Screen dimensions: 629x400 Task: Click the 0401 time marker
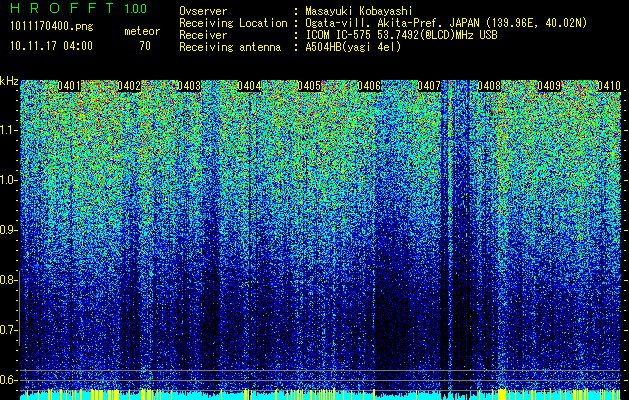click(x=69, y=86)
